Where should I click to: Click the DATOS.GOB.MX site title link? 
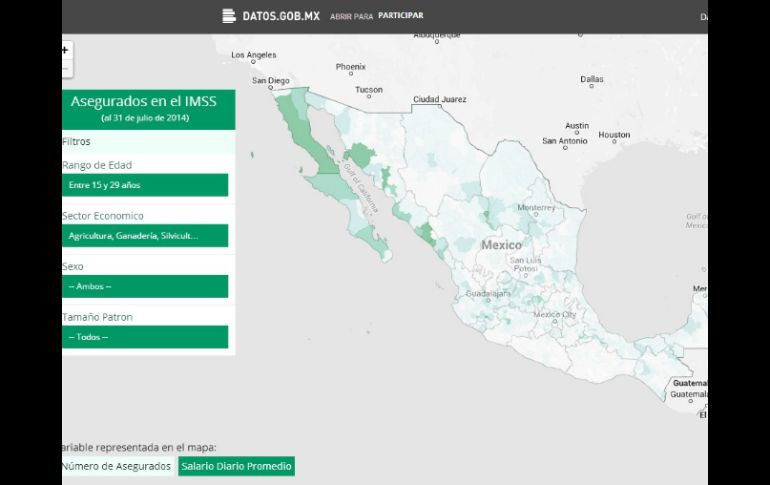(280, 16)
